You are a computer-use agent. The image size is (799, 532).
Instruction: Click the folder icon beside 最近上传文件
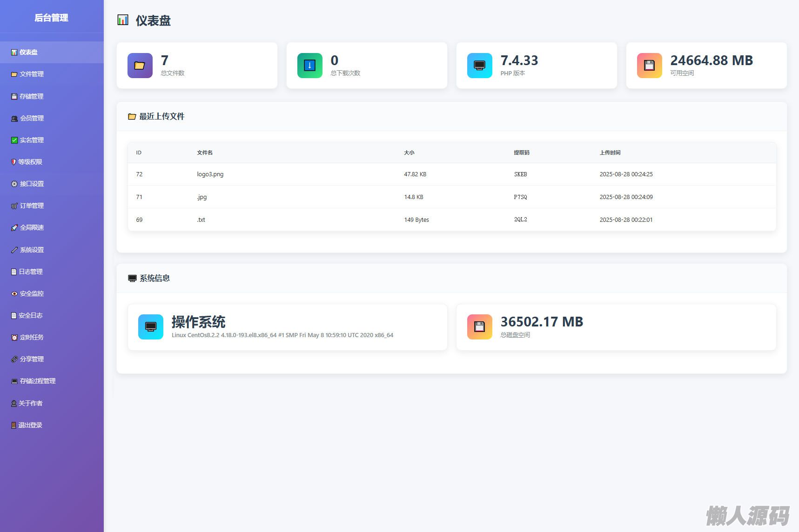[x=132, y=117]
